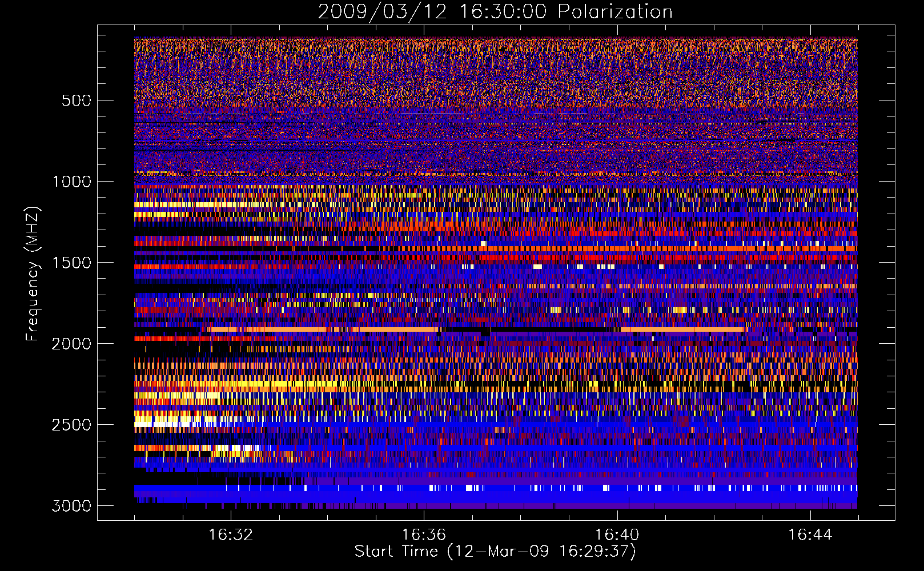Click the 16:40 time axis label
924x571 pixels.
[617, 535]
